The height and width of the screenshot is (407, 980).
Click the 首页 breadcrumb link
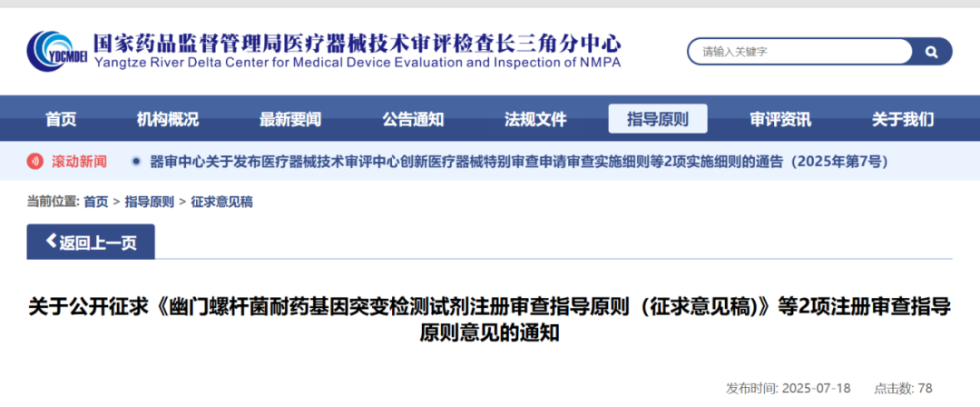click(95, 202)
